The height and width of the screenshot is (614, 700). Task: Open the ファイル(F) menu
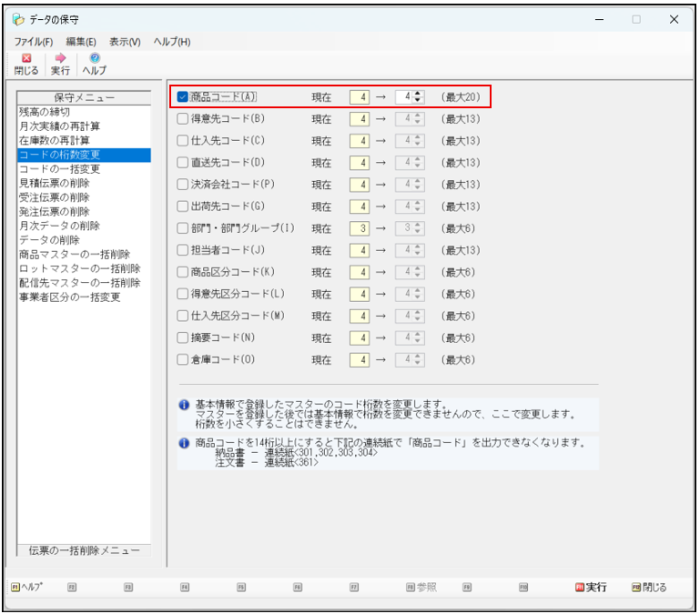pyautogui.click(x=34, y=42)
